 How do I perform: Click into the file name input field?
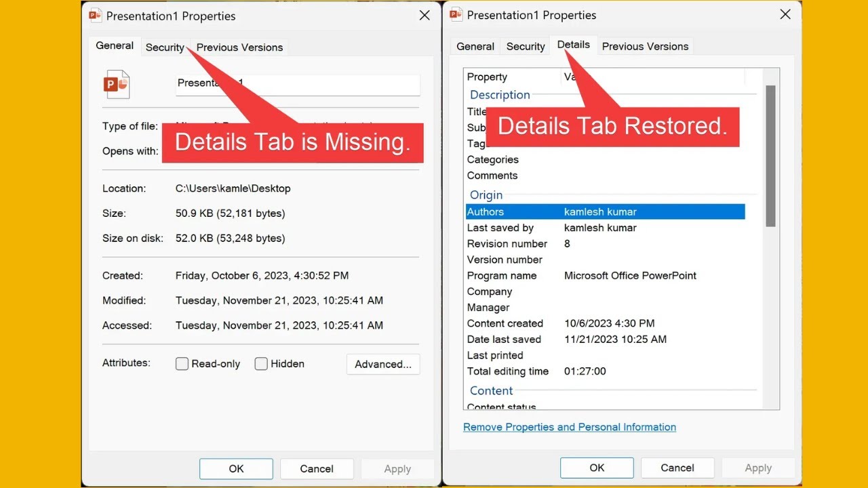[298, 84]
